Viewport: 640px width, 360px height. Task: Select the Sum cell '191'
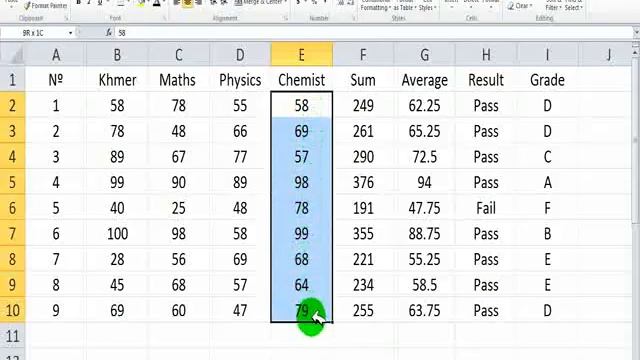(363, 208)
